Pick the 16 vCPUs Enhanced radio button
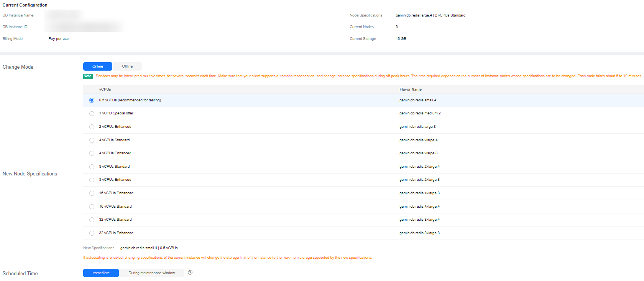Screen dimensions: 644x281 pos(92,193)
